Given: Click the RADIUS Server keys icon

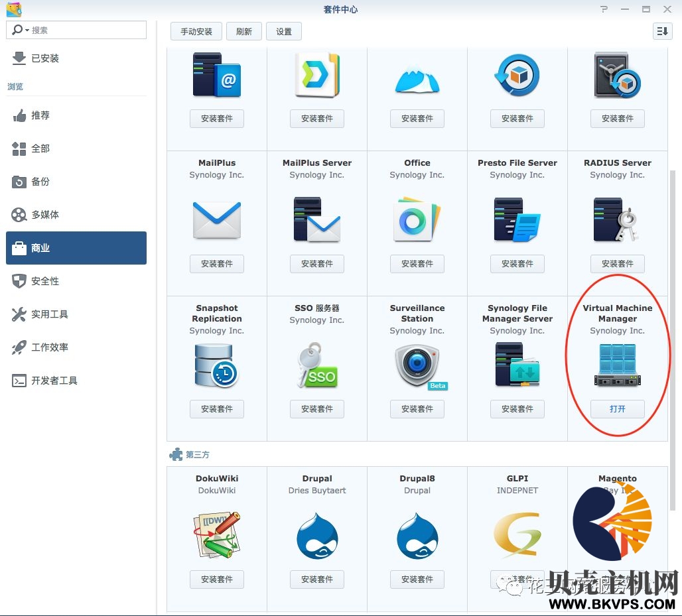Looking at the screenshot, I should (617, 219).
